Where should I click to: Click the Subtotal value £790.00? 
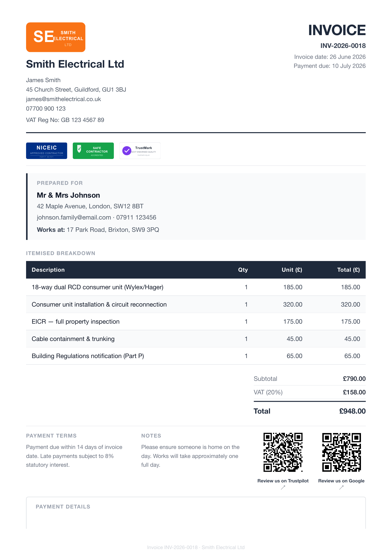click(354, 378)
